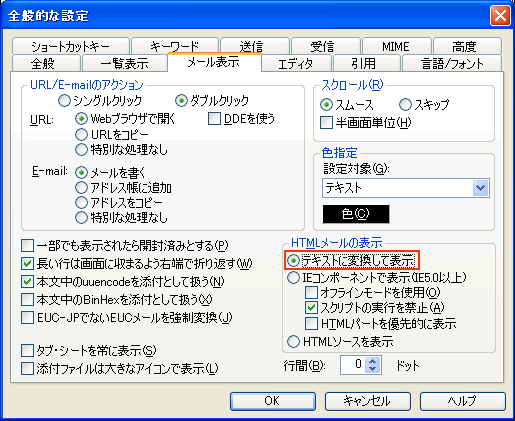This screenshot has height=421, width=515.
Task: Click the black 色 color button
Action: tap(356, 214)
